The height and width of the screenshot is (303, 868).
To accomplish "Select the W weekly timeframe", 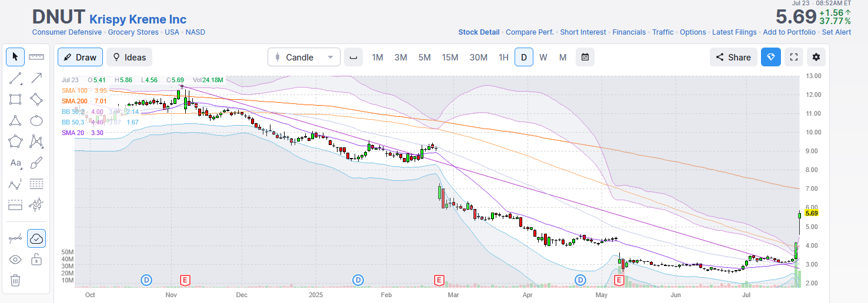I will [x=543, y=57].
